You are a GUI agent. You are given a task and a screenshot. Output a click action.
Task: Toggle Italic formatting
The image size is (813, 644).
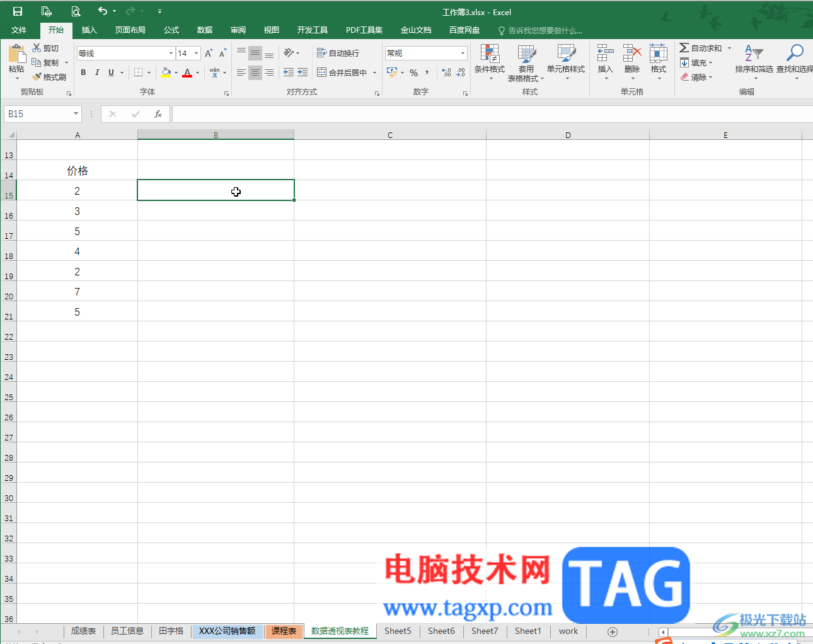click(x=97, y=72)
